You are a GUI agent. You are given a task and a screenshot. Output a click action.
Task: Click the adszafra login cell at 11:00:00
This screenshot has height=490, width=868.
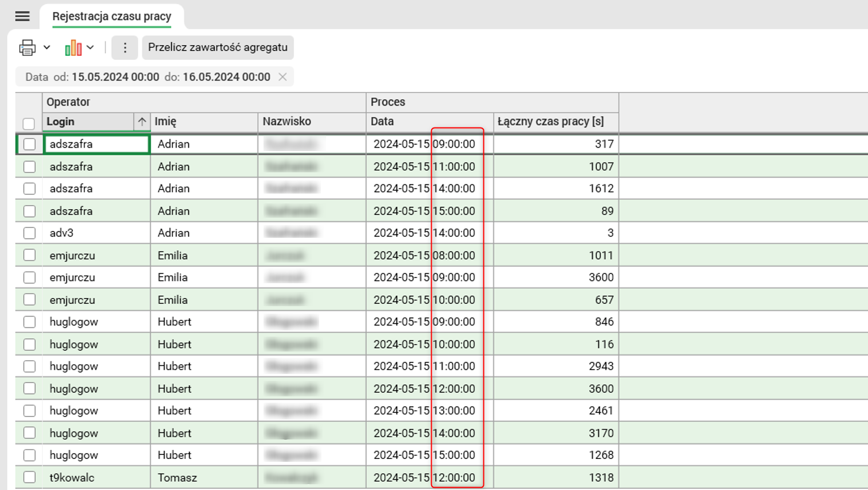tap(96, 167)
